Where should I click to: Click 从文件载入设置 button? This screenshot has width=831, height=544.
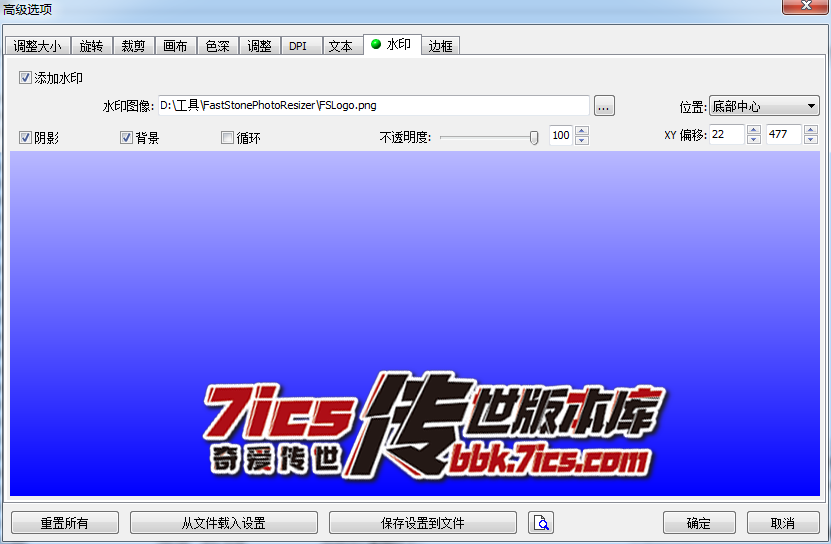tap(224, 523)
